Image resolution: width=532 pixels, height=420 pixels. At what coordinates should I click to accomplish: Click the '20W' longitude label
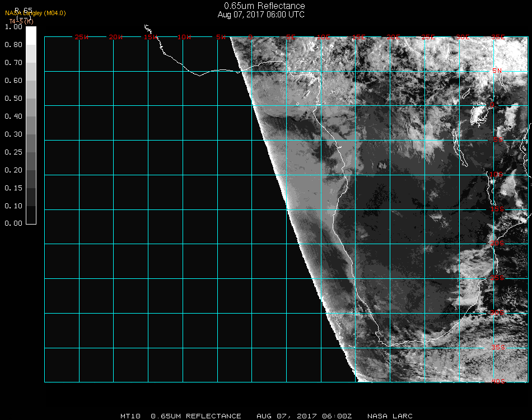pyautogui.click(x=116, y=37)
